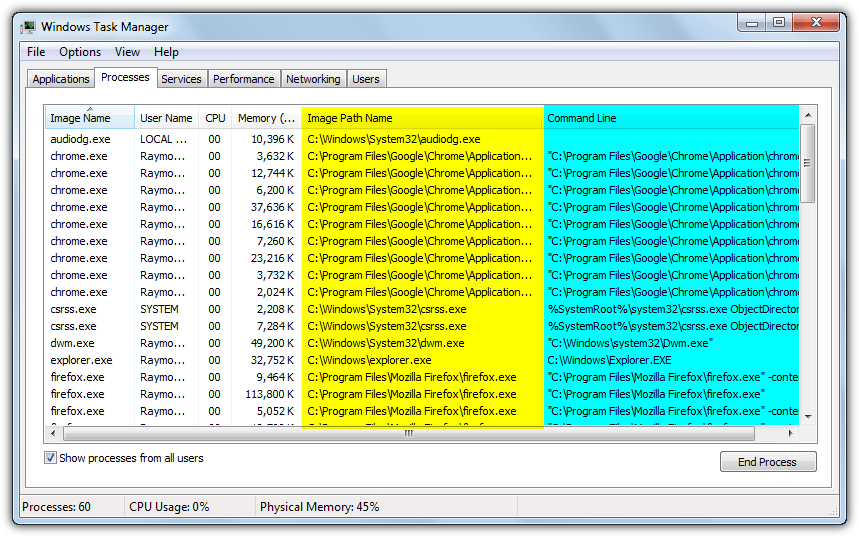Switch to the Services tab
This screenshot has width=859, height=536.
(181, 79)
